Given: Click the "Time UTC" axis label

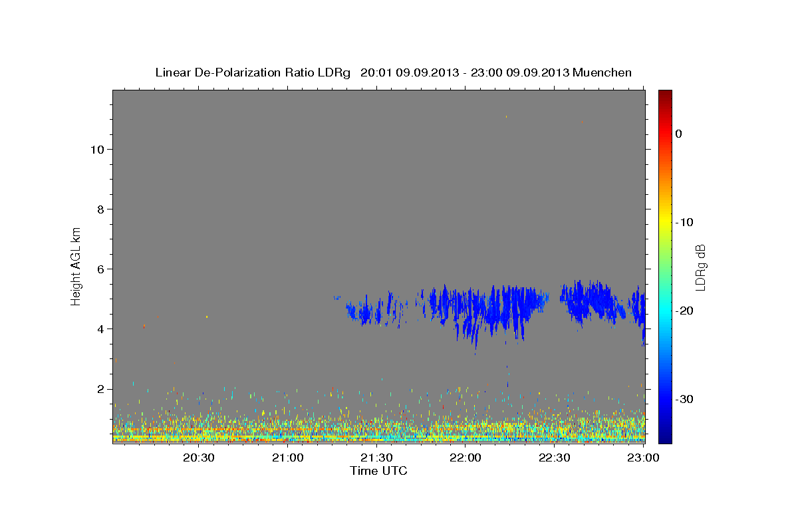Looking at the screenshot, I should pyautogui.click(x=378, y=471).
